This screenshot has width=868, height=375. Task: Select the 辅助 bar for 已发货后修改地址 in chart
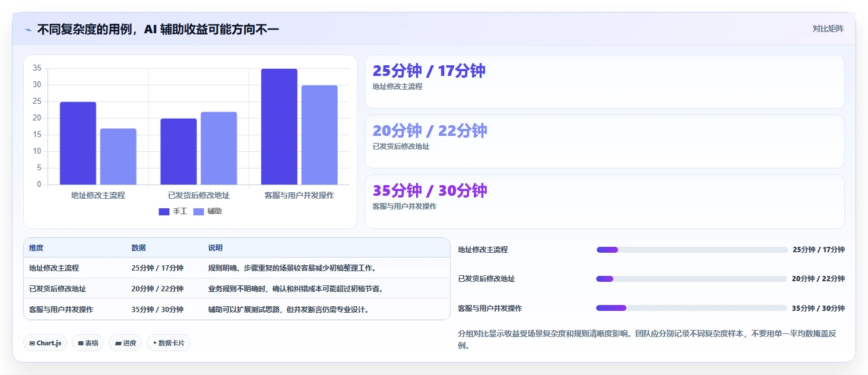pyautogui.click(x=218, y=148)
